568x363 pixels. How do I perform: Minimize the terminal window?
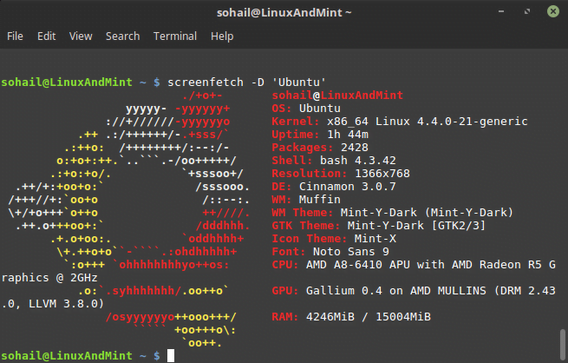pos(501,12)
